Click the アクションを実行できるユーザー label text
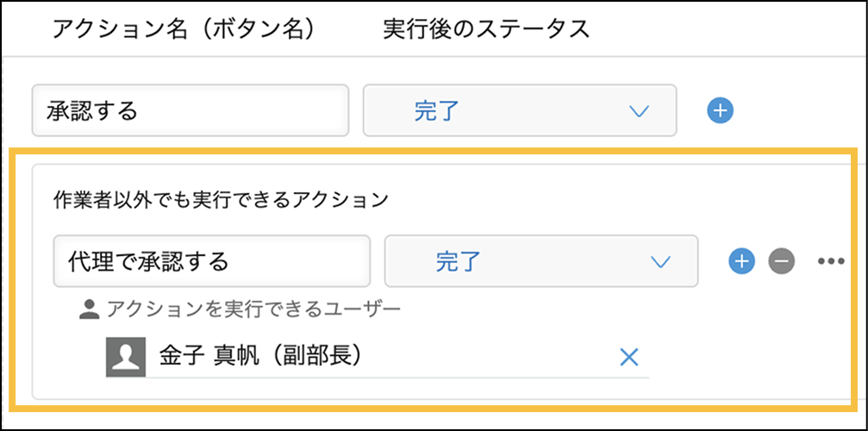 (x=253, y=309)
